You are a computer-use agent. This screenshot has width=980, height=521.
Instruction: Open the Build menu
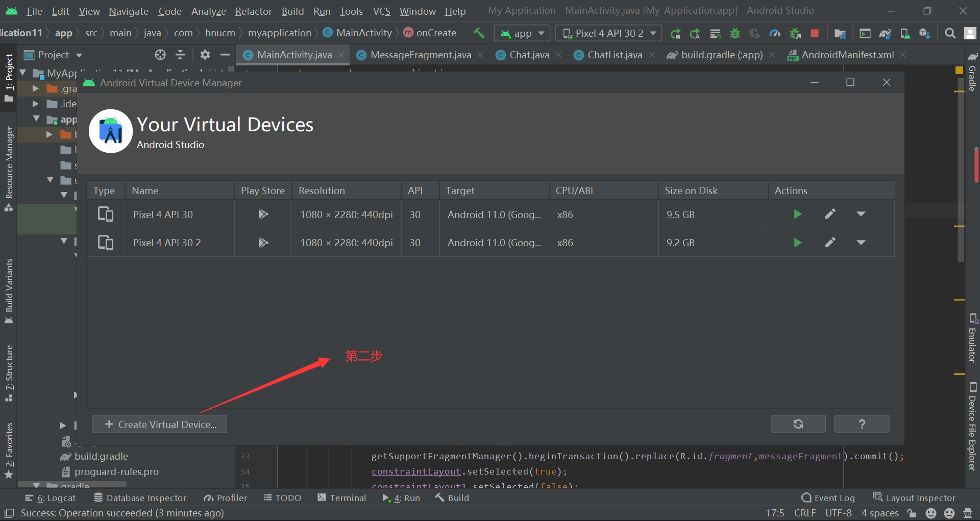(292, 11)
